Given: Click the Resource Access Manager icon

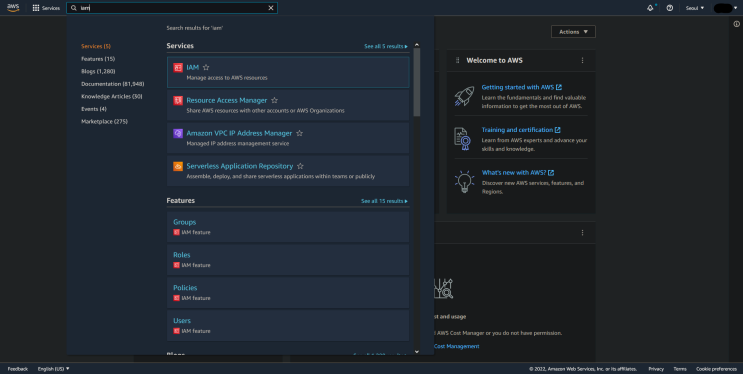Looking at the screenshot, I should [x=178, y=100].
